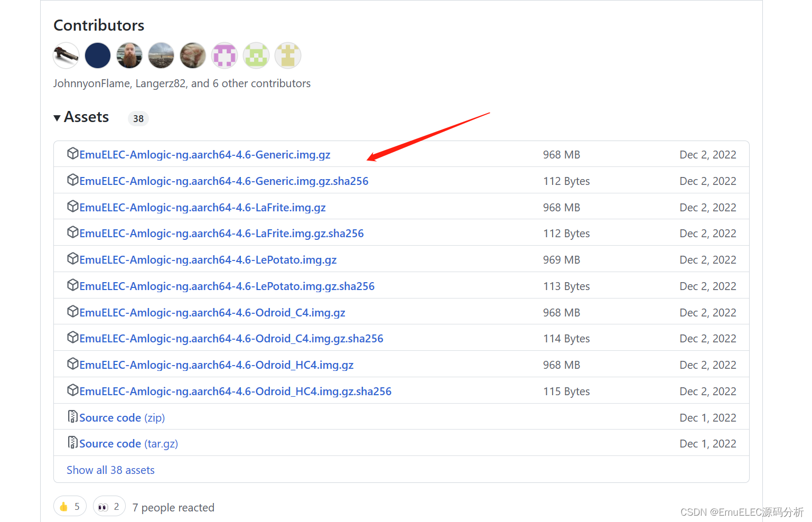Open the dark blue circle contributor avatar

tap(98, 55)
